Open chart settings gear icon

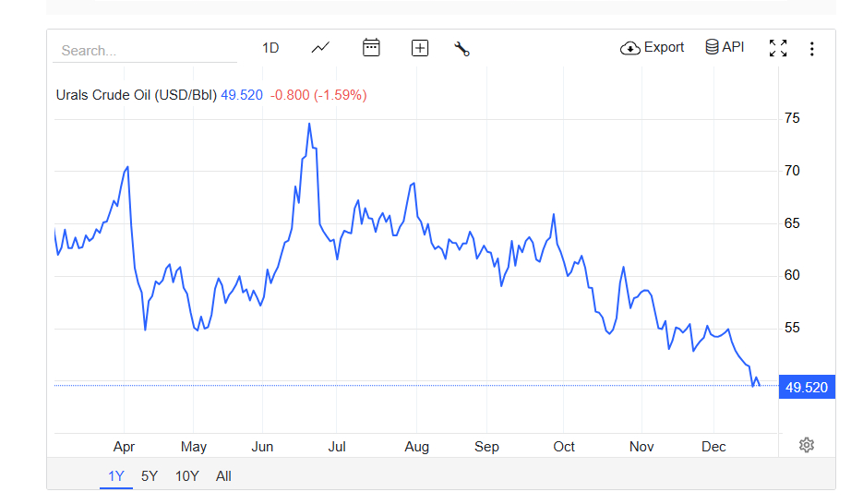pyautogui.click(x=807, y=446)
